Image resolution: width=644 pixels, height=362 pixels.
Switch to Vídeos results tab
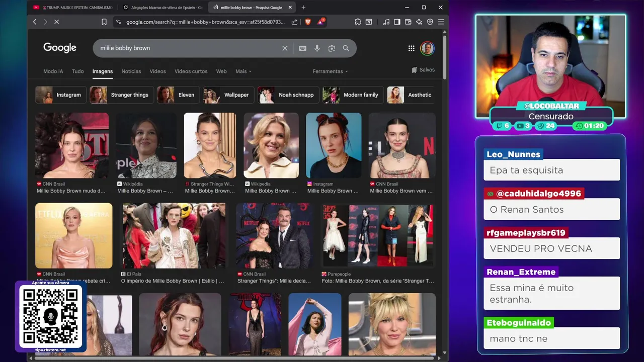157,71
